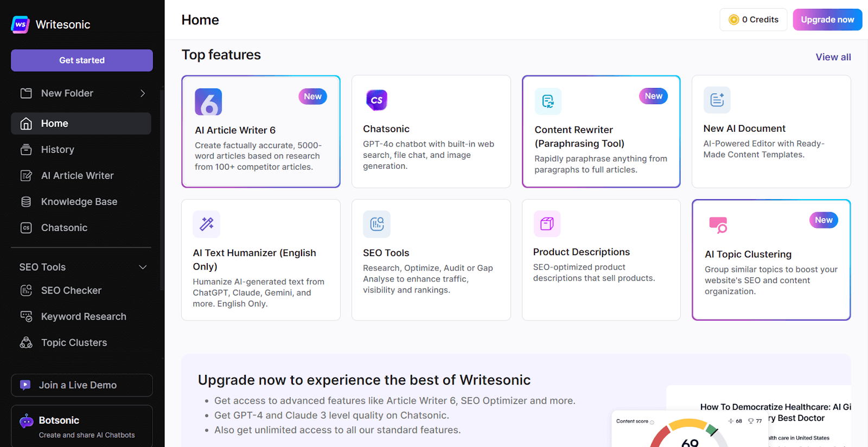Click the Product Descriptions box icon
The height and width of the screenshot is (447, 868).
(x=547, y=224)
